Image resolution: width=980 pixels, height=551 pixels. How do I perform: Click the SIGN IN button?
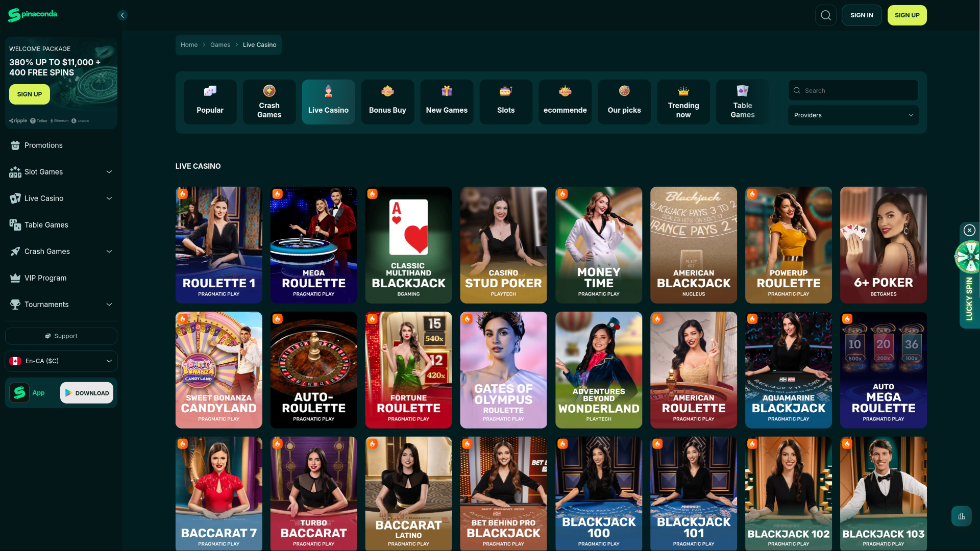[862, 15]
